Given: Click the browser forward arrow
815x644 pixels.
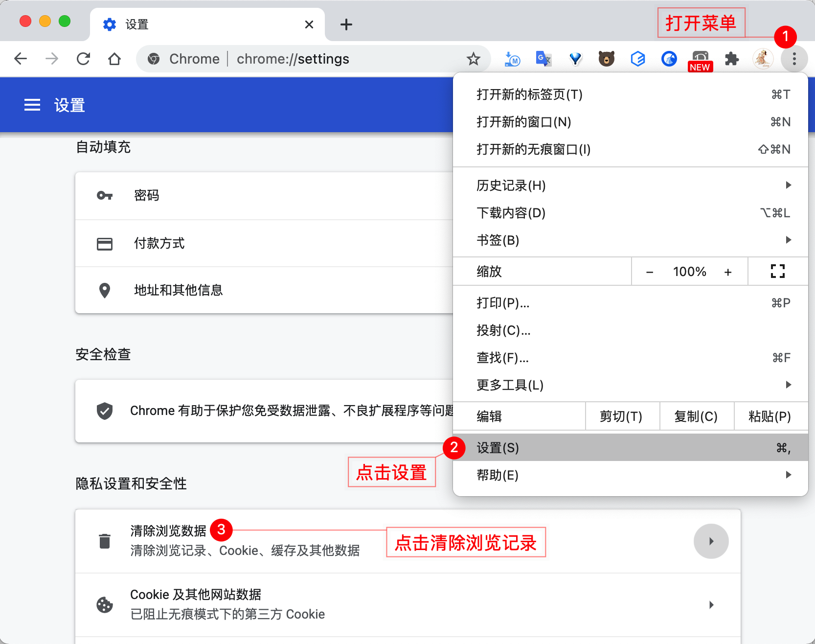Looking at the screenshot, I should pos(51,59).
